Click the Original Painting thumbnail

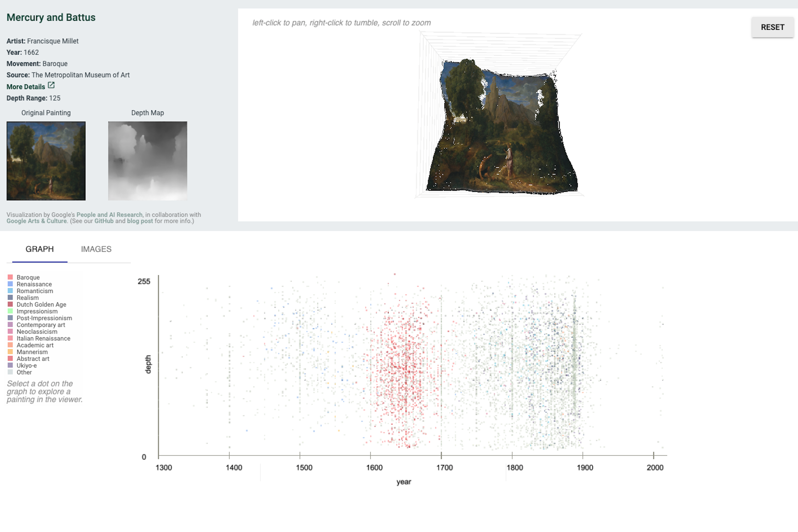46,161
